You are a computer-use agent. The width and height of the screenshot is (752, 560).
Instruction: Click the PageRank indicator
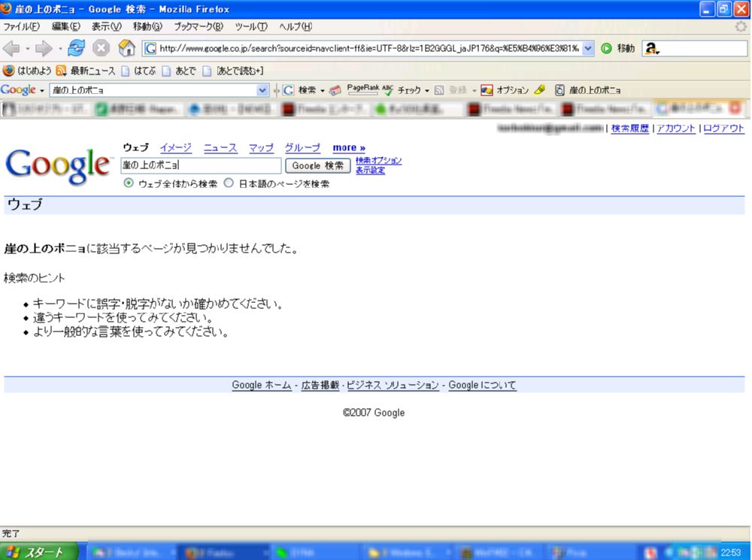[x=363, y=89]
